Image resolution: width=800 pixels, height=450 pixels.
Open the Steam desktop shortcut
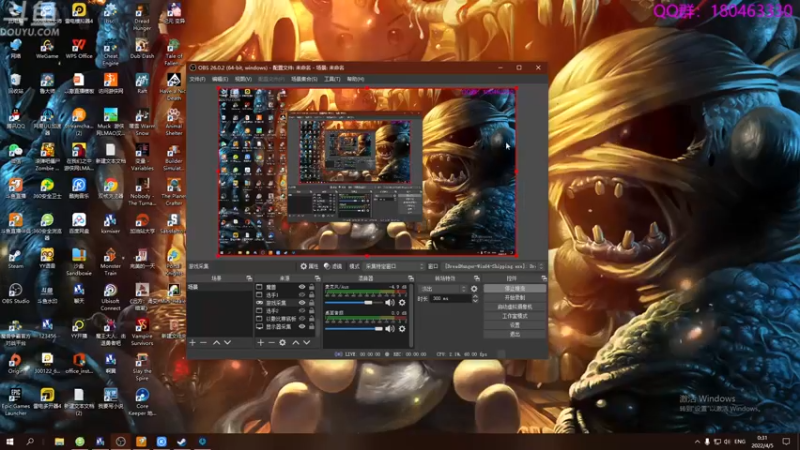point(15,259)
